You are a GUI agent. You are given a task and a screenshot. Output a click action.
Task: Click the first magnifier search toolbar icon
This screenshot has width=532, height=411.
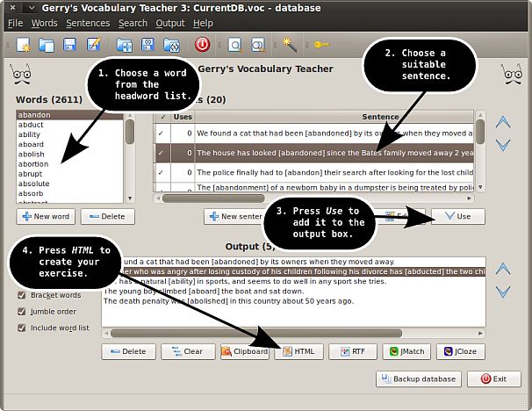point(235,44)
